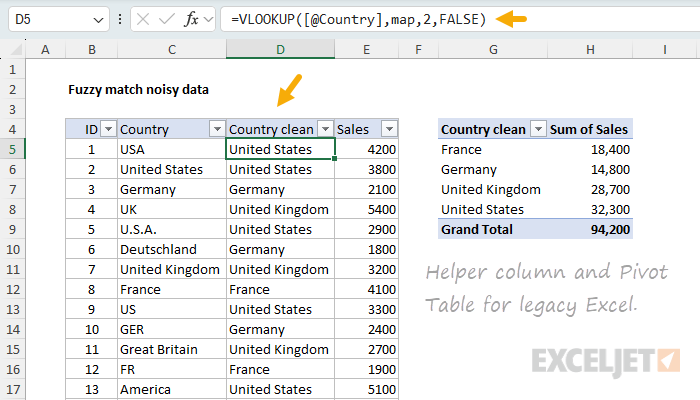Screen dimensions: 700x400
Task: Click the Country clean cell in row 12 'France'
Action: pyautogui.click(x=280, y=289)
